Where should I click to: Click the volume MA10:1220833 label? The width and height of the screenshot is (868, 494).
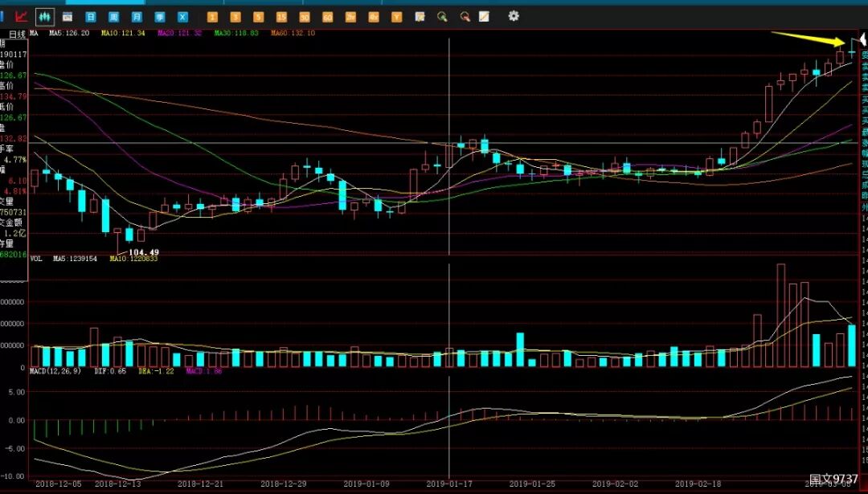coord(133,259)
